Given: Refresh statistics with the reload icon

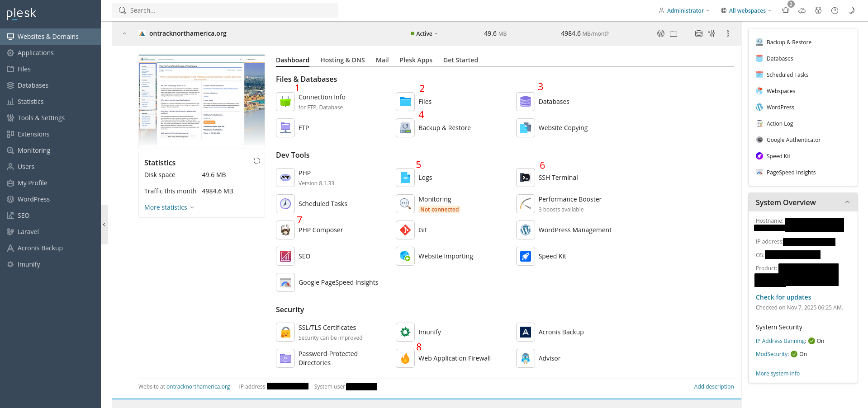Looking at the screenshot, I should pyautogui.click(x=257, y=161).
